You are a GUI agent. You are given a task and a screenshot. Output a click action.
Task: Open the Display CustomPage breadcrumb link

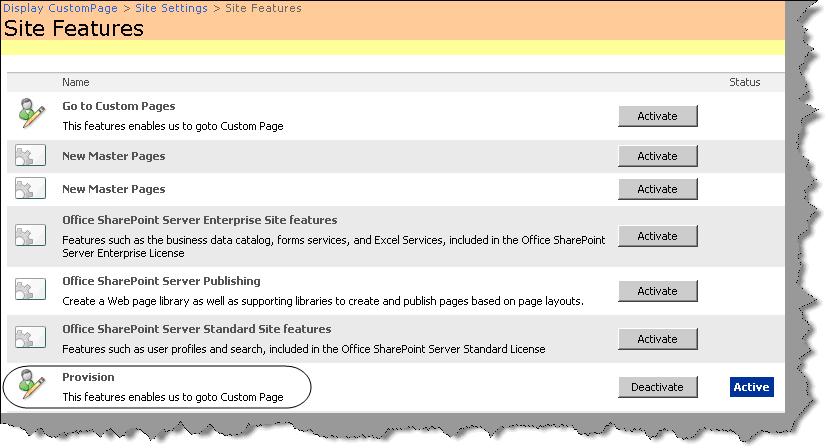click(60, 8)
